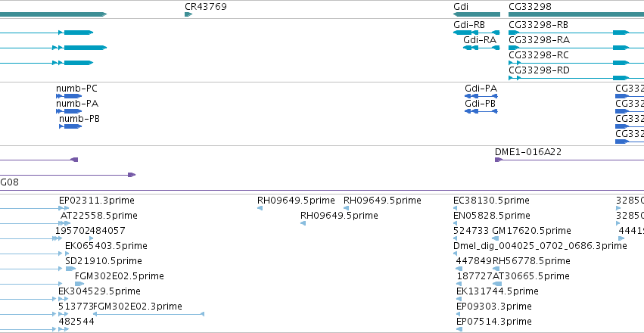Select the GM17620.5prime EST
644x333 pixels.
point(531,230)
